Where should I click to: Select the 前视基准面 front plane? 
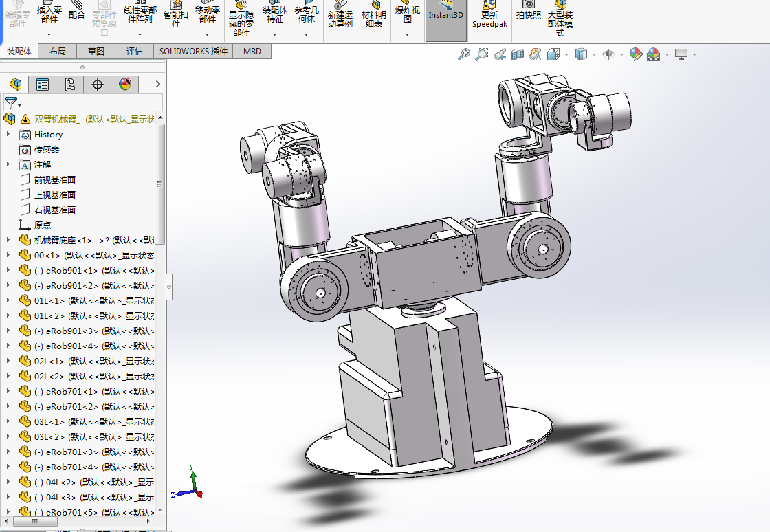point(55,179)
